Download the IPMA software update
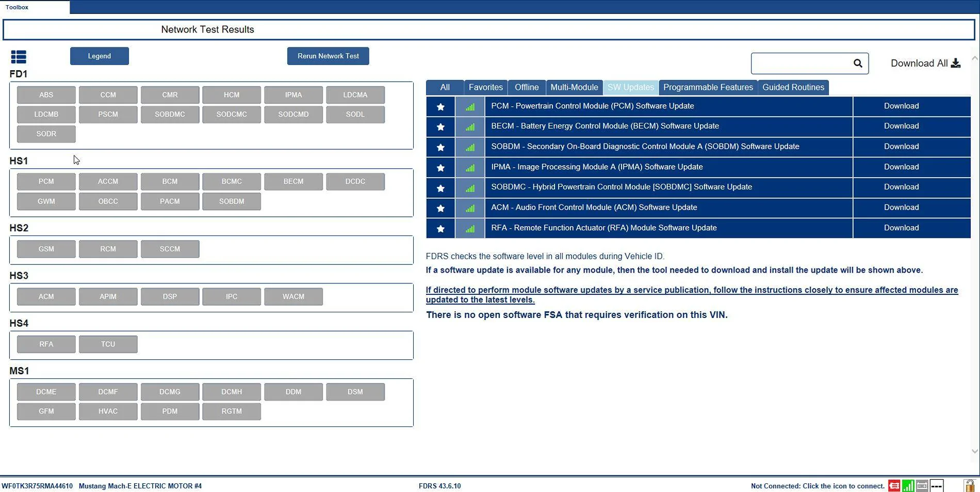Viewport: 980px width, 492px height. (x=901, y=167)
